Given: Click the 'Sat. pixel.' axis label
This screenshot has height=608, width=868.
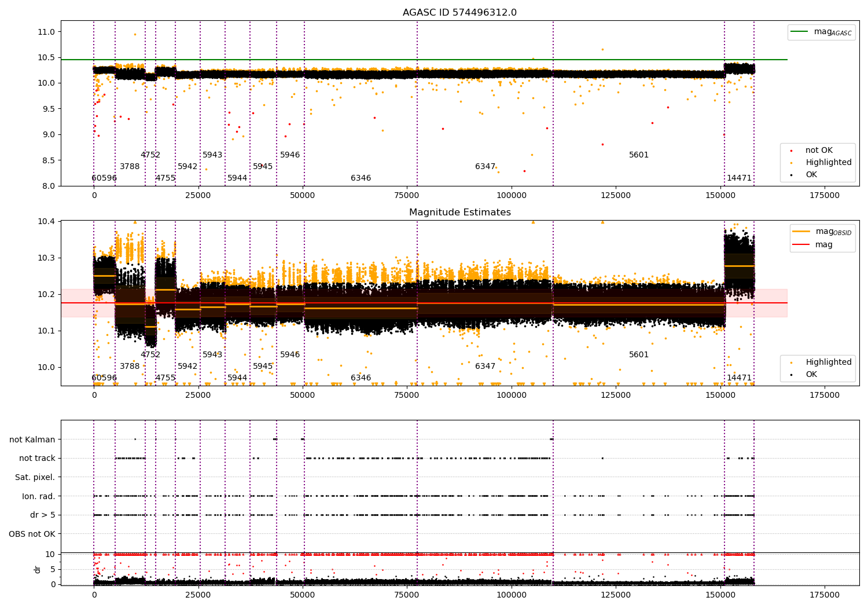Looking at the screenshot, I should (35, 477).
